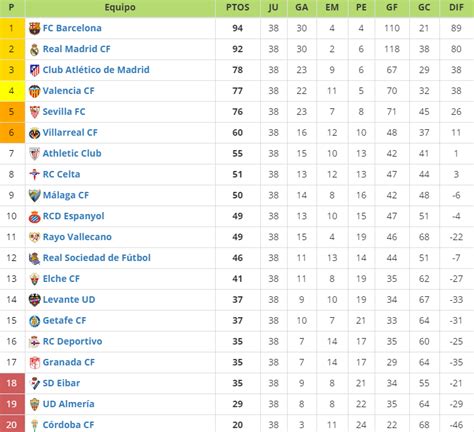
Task: Select the red position 18 cell
Action: [x=12, y=383]
